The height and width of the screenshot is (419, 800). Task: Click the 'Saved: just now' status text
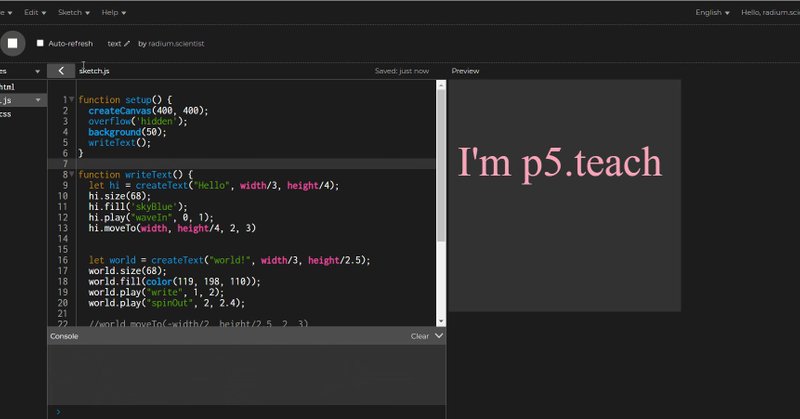402,71
